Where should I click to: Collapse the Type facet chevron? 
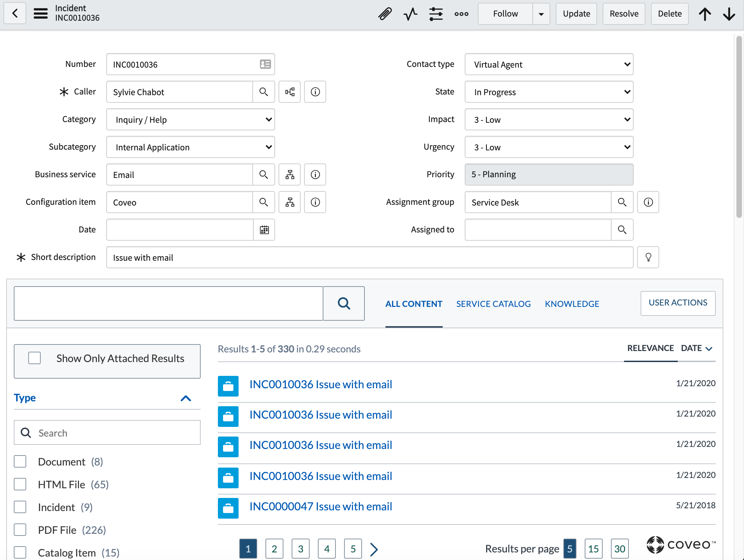point(186,398)
